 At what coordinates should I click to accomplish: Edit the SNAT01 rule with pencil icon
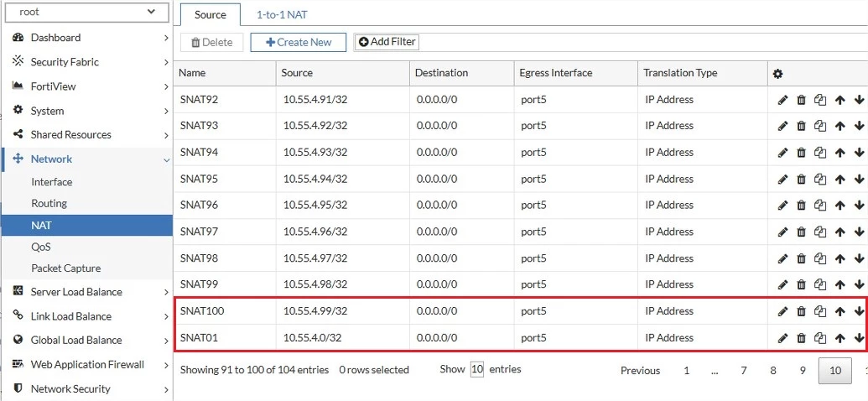pyautogui.click(x=782, y=338)
